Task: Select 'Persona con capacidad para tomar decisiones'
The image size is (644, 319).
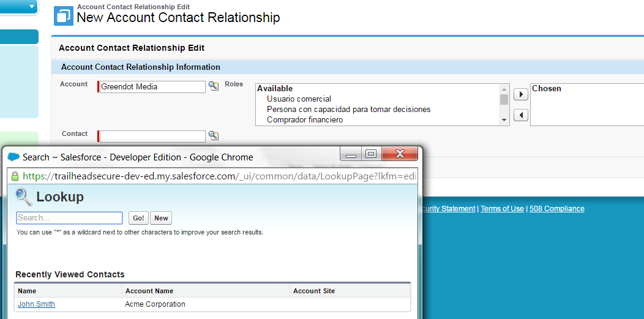Action: (348, 109)
